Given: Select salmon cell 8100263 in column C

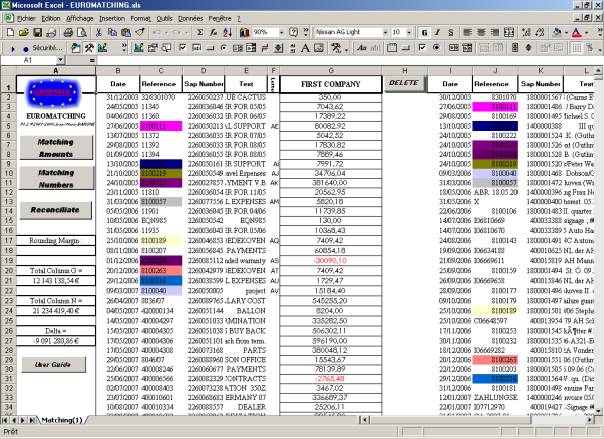Looking at the screenshot, I should point(161,270).
